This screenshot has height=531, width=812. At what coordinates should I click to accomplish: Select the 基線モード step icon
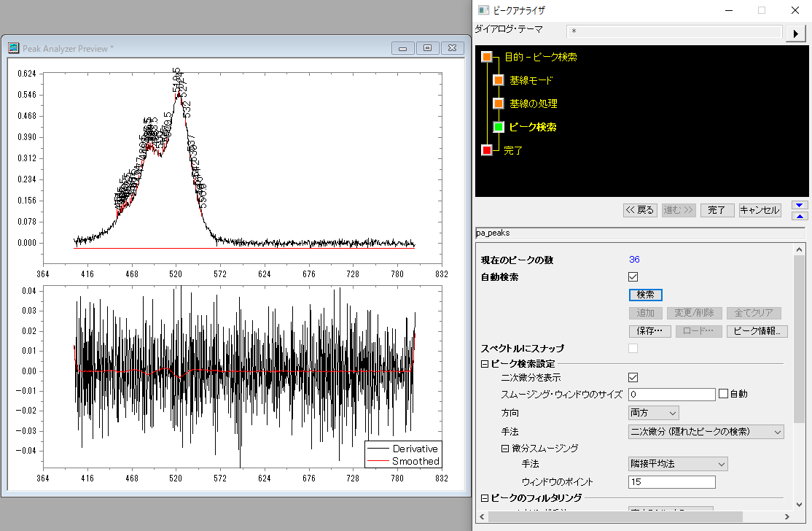click(x=499, y=80)
